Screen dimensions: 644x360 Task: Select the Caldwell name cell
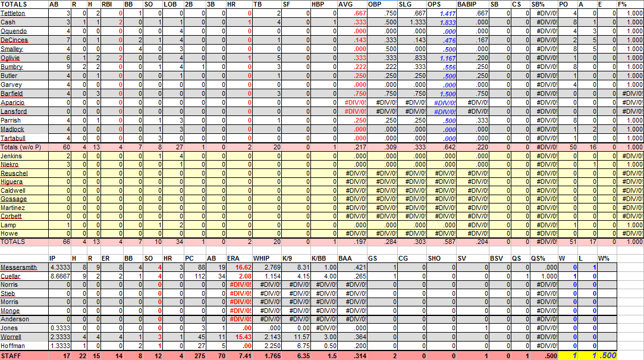(x=24, y=190)
